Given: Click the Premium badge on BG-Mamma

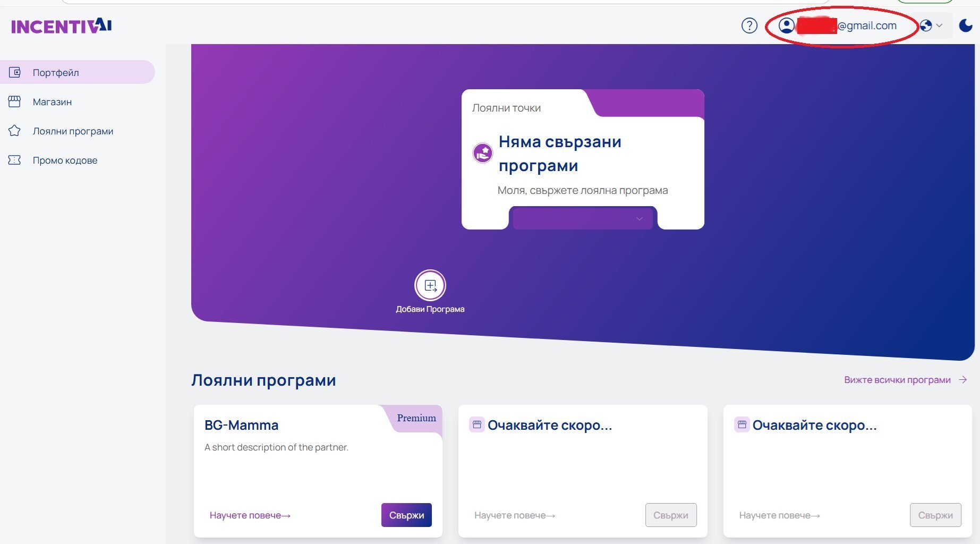Looking at the screenshot, I should pos(416,418).
